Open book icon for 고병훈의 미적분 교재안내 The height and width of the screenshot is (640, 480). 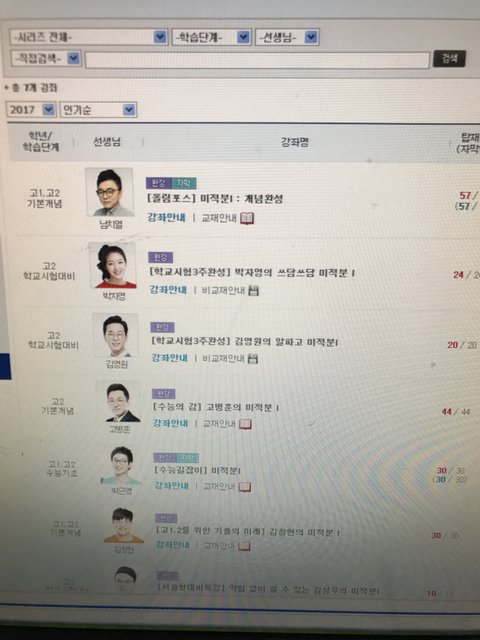(x=245, y=424)
